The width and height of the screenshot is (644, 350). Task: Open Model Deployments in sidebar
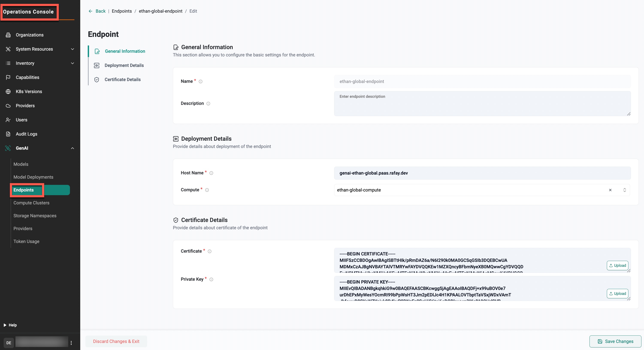(33, 177)
